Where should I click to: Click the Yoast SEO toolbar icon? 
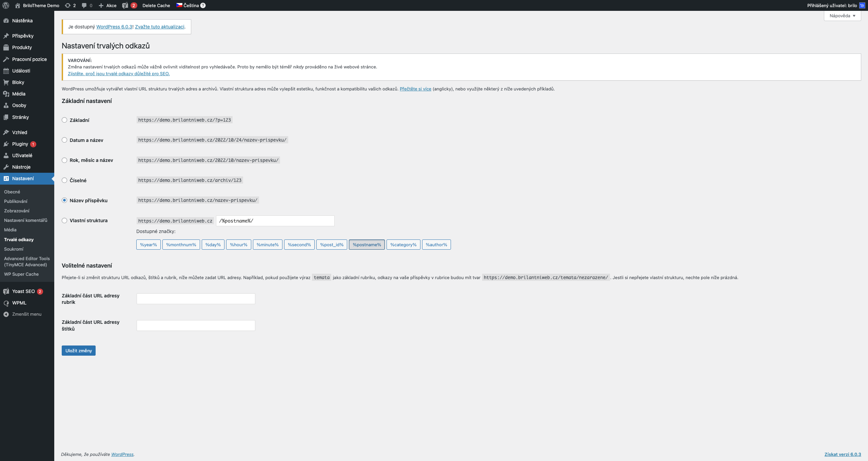point(125,5)
